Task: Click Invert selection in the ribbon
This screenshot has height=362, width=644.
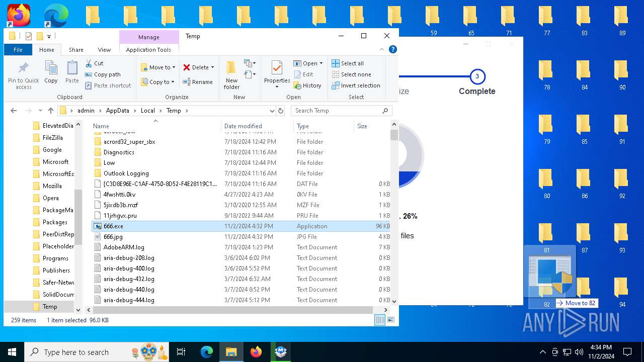Action: pos(356,85)
